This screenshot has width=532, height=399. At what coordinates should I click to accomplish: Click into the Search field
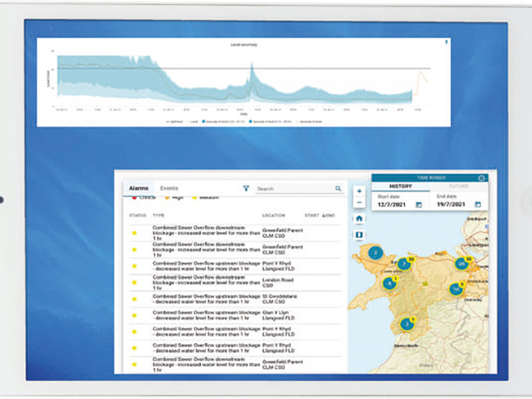pos(295,189)
